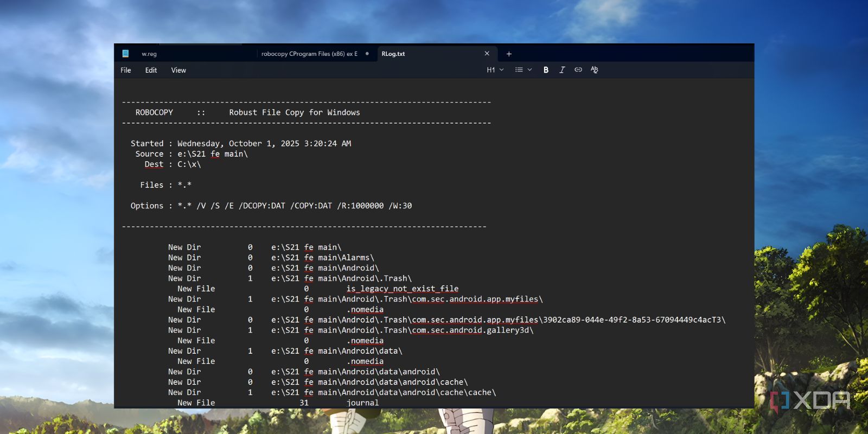This screenshot has height=434, width=868.
Task: Clear formatting with the eraser text icon
Action: (595, 70)
